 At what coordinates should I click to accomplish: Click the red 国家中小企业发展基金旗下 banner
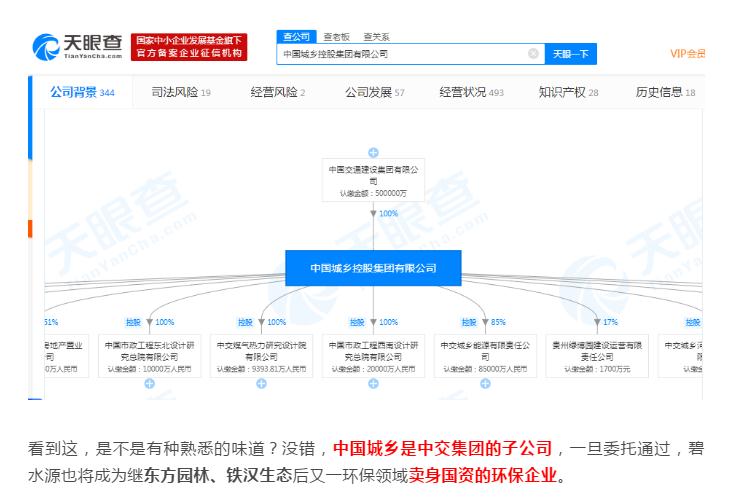pyautogui.click(x=189, y=47)
